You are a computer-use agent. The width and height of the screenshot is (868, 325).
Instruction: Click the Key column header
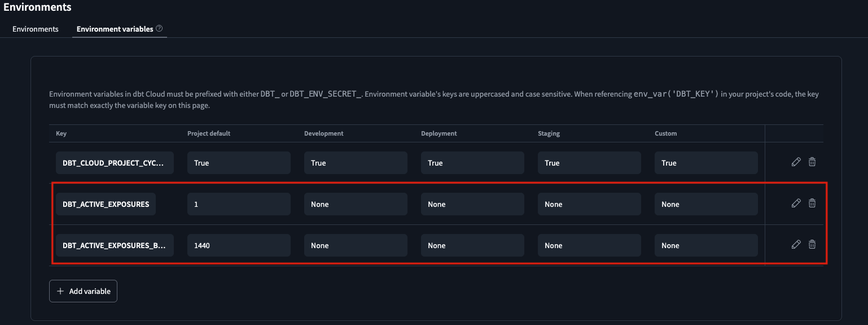[61, 133]
